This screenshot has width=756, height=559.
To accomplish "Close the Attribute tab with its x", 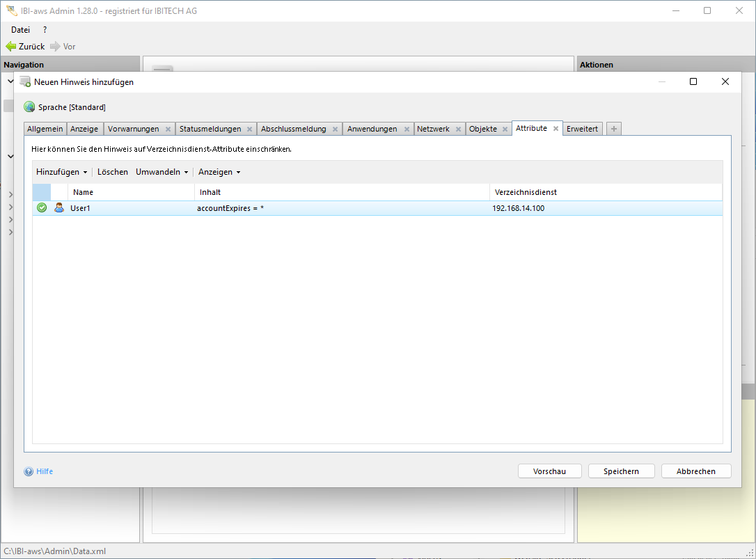I will pyautogui.click(x=556, y=129).
